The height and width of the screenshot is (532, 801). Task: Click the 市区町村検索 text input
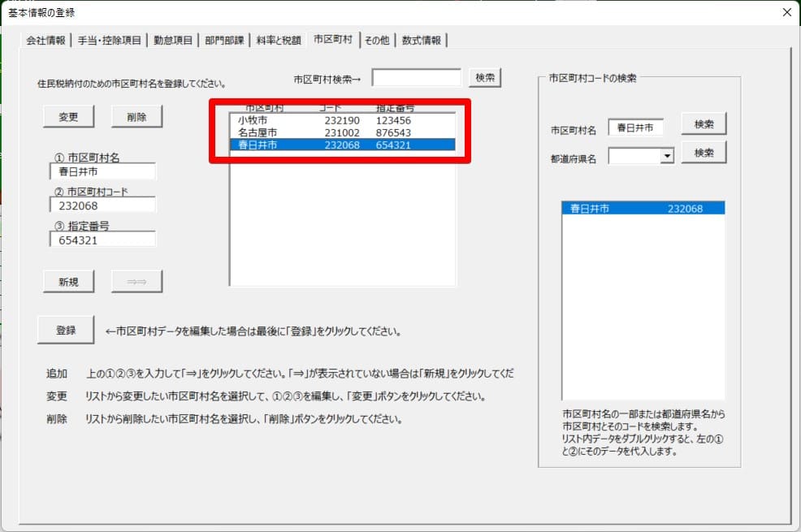[x=416, y=78]
